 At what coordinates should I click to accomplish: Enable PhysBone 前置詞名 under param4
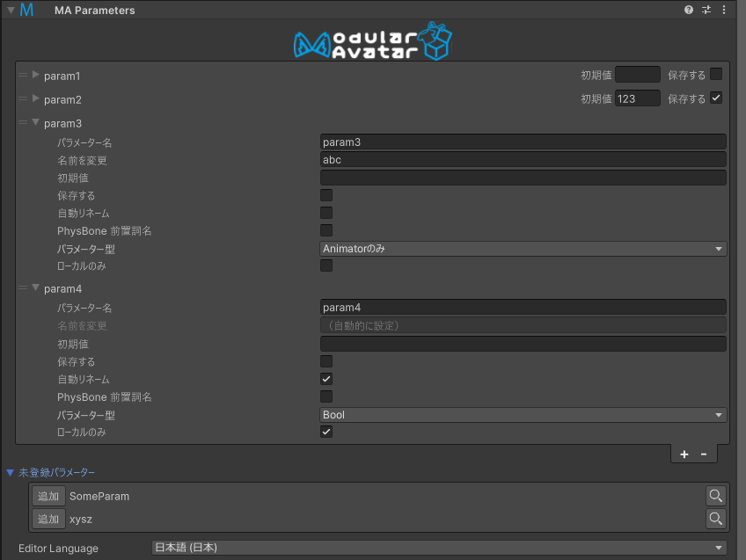(x=326, y=397)
